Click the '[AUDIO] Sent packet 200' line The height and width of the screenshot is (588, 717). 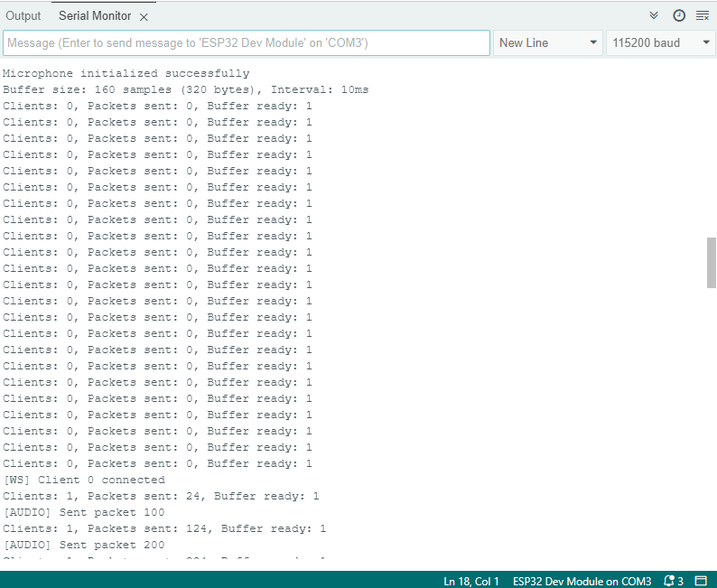click(84, 545)
